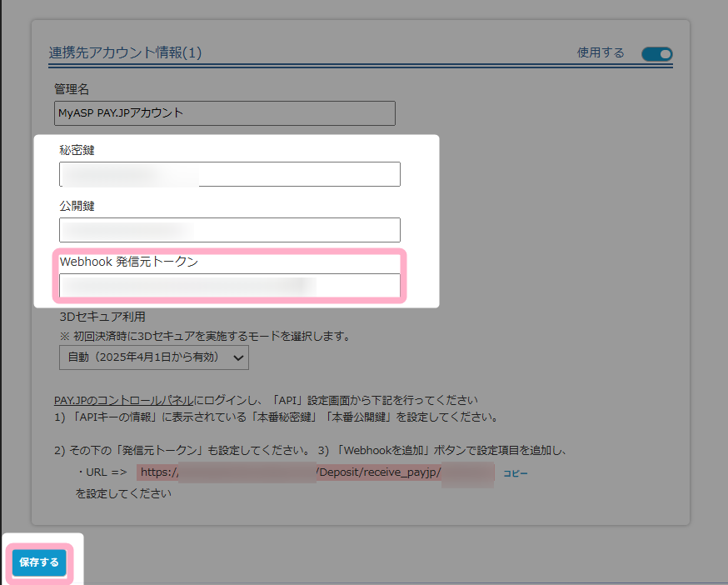This screenshot has height=585, width=728.
Task: Select the 公開鍵 input field
Action: pyautogui.click(x=229, y=230)
